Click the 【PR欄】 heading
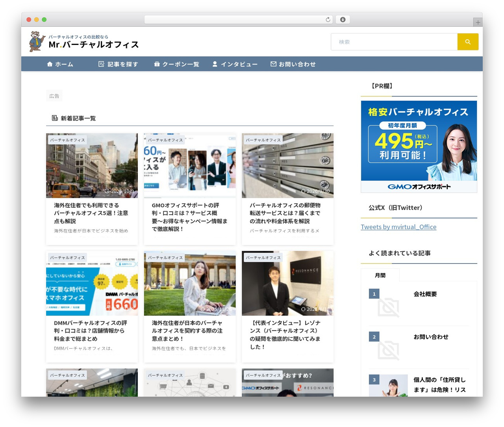504x427 pixels. coord(382,86)
